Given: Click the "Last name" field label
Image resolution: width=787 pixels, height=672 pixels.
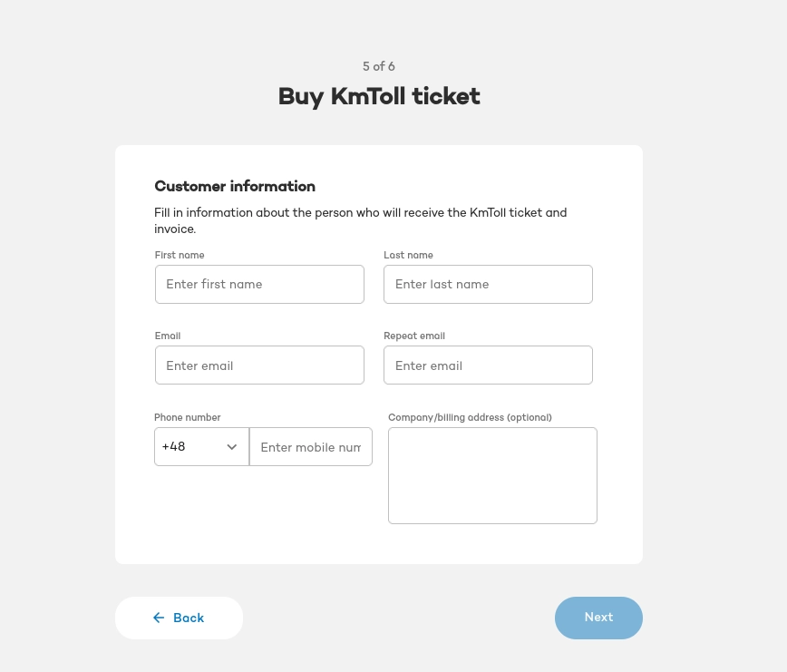Looking at the screenshot, I should [x=408, y=255].
